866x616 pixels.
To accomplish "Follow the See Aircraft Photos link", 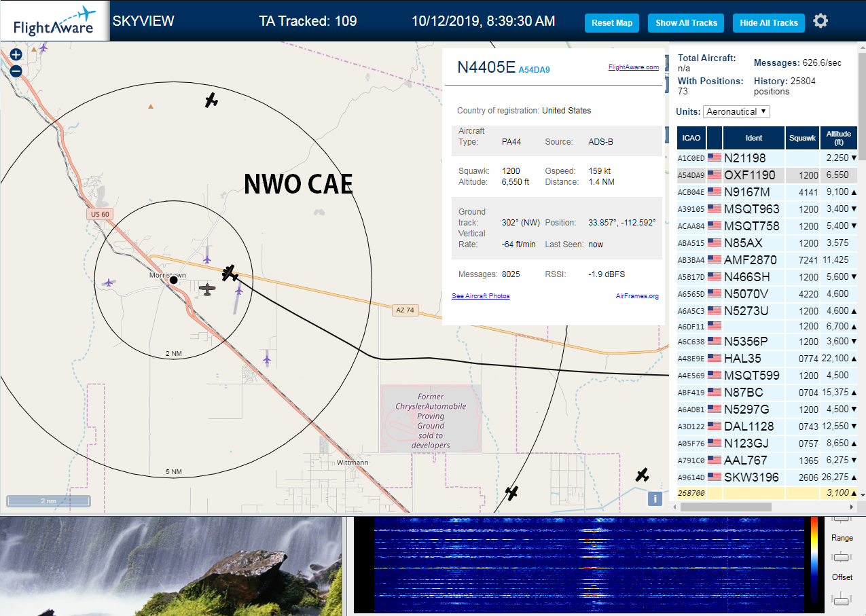I will point(481,296).
